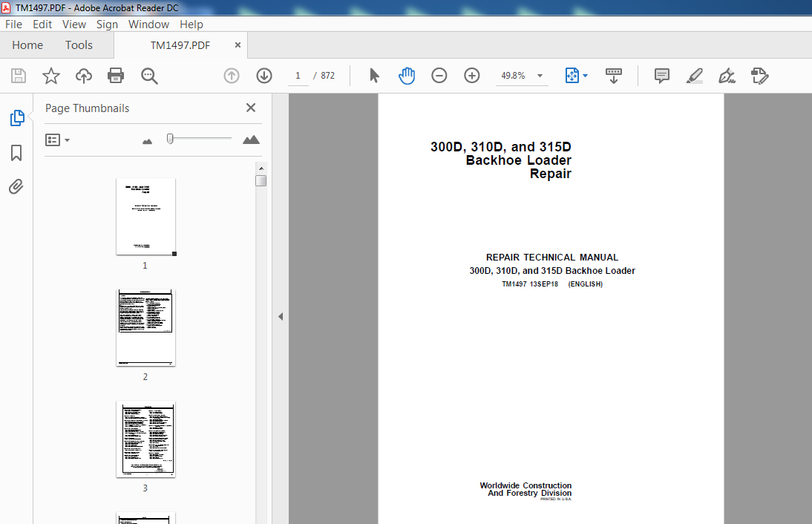
Task: Click the page number field
Action: pyautogui.click(x=298, y=76)
